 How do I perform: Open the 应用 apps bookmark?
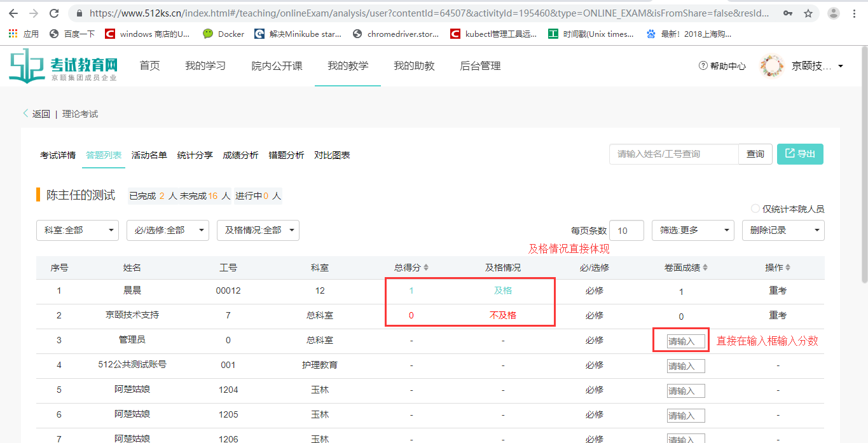[24, 34]
